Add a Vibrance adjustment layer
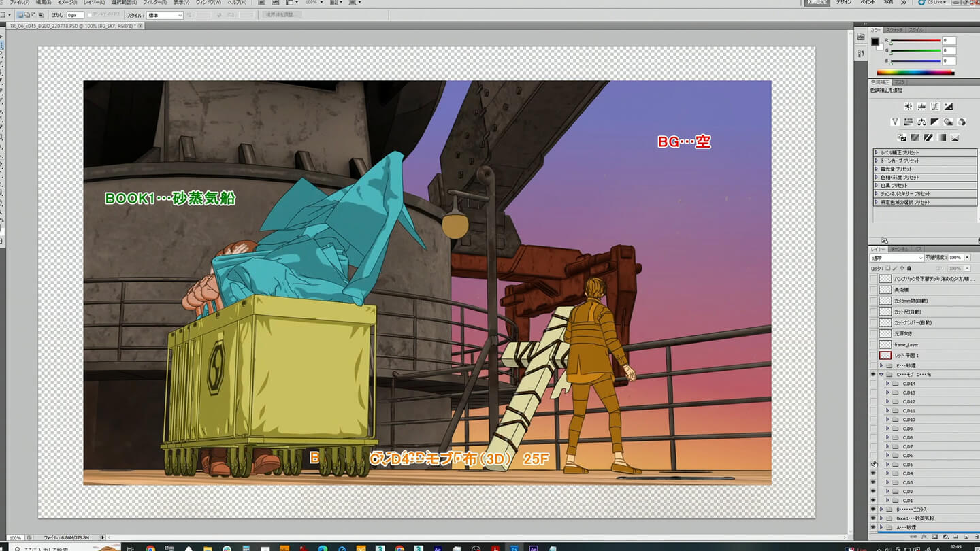The height and width of the screenshot is (551, 980). tap(895, 122)
